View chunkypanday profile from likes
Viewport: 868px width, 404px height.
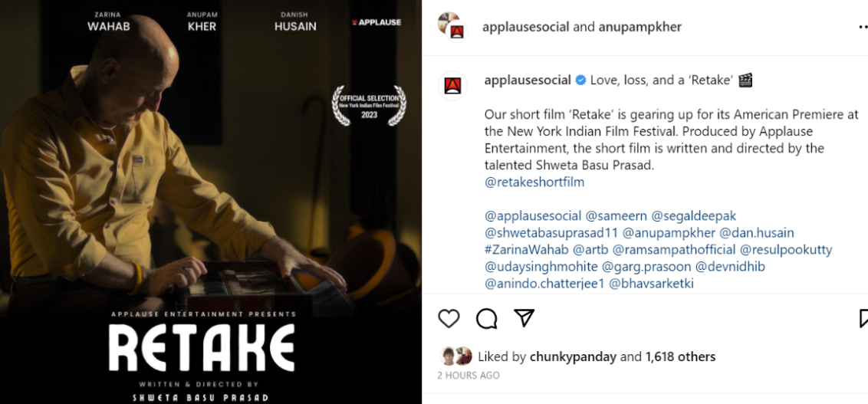tap(573, 357)
